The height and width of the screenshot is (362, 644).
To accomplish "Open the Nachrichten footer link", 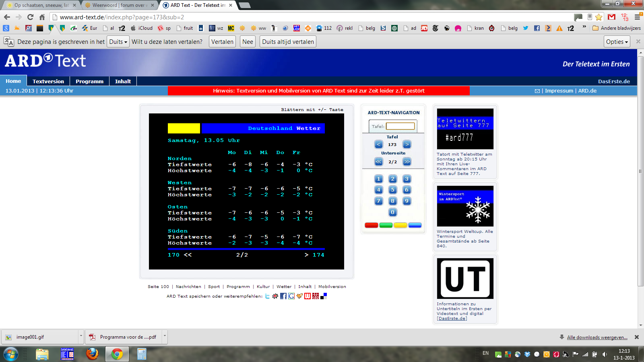I will click(188, 287).
